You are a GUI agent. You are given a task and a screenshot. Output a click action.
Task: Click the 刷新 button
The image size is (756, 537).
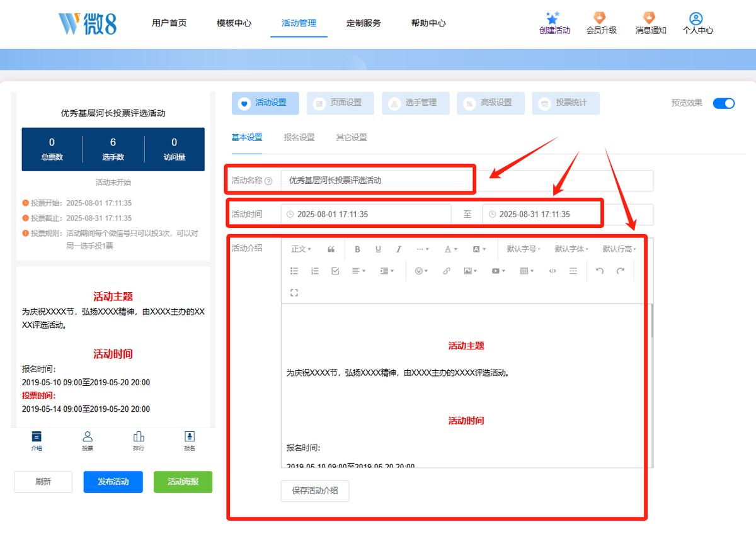click(43, 482)
